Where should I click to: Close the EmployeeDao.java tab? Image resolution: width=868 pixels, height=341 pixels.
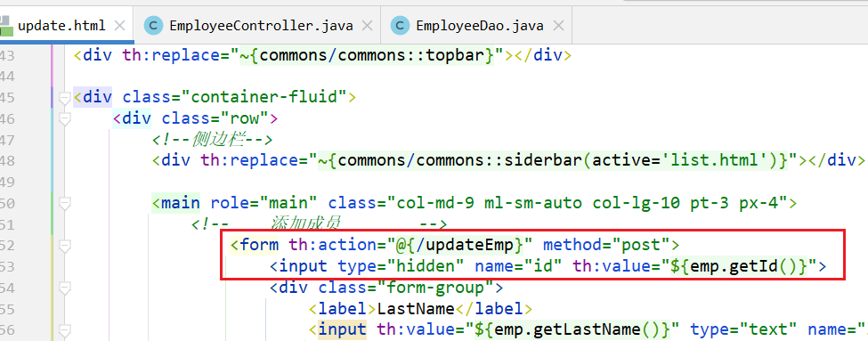point(558,26)
